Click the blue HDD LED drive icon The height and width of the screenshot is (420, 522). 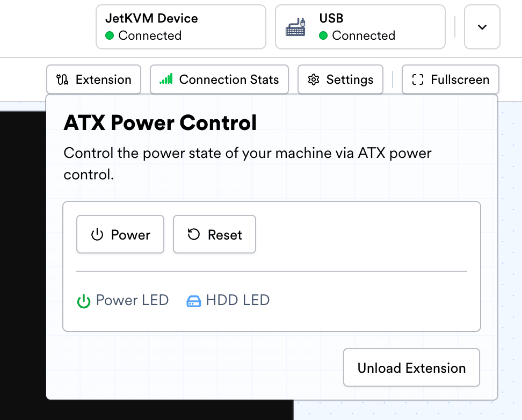(x=193, y=301)
